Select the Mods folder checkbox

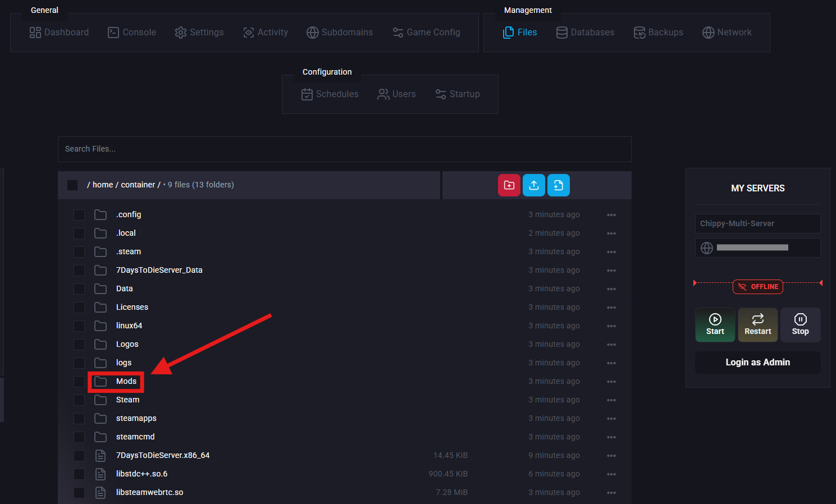(x=79, y=381)
